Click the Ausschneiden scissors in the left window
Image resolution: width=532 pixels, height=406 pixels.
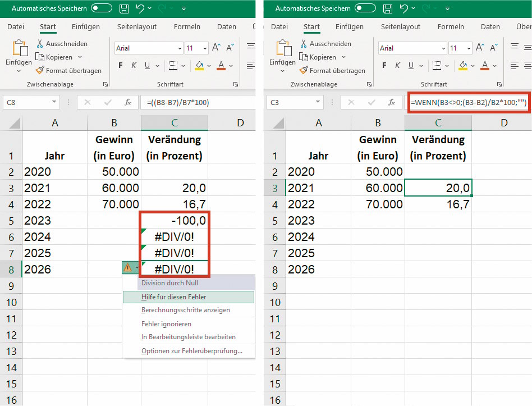tap(40, 44)
